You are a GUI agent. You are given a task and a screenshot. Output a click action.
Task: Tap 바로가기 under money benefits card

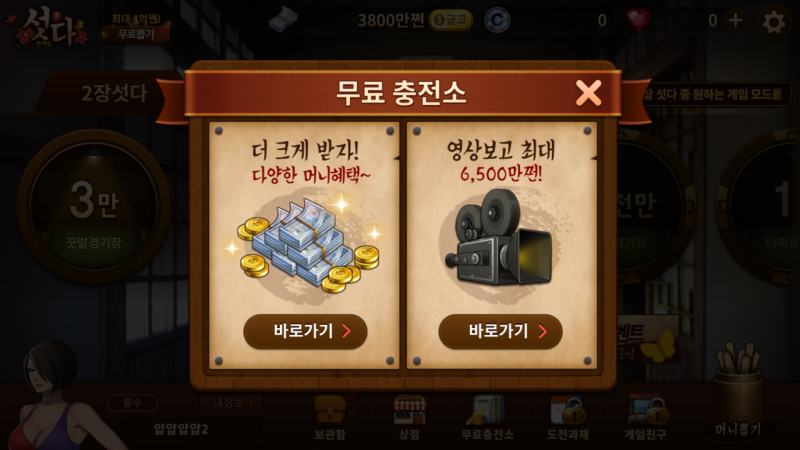[x=305, y=331]
